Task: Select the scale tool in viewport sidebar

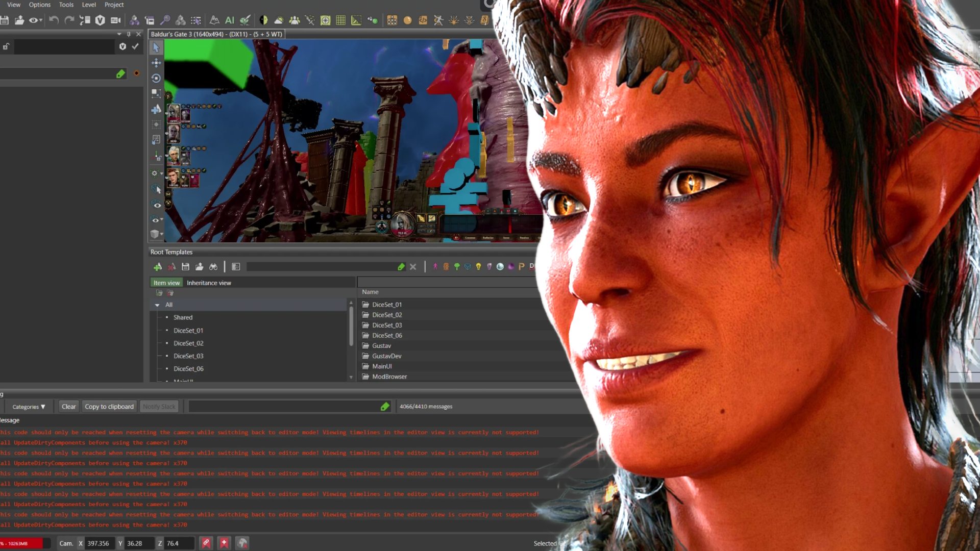Action: (156, 93)
